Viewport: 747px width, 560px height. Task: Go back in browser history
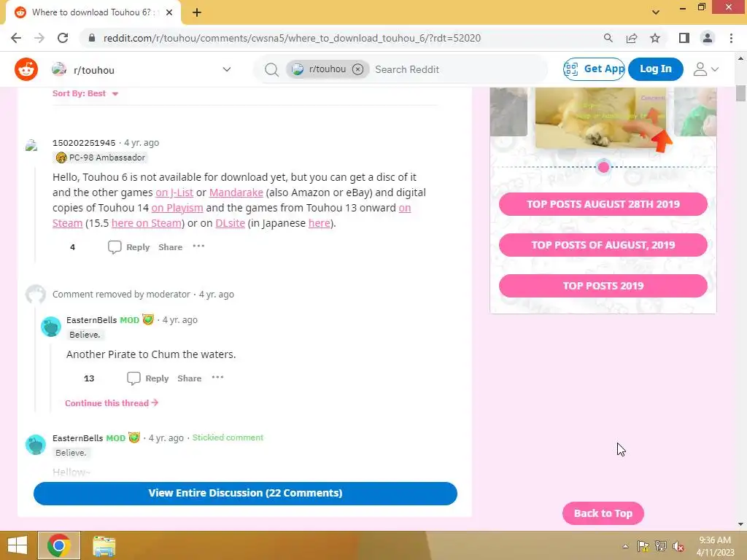point(16,38)
